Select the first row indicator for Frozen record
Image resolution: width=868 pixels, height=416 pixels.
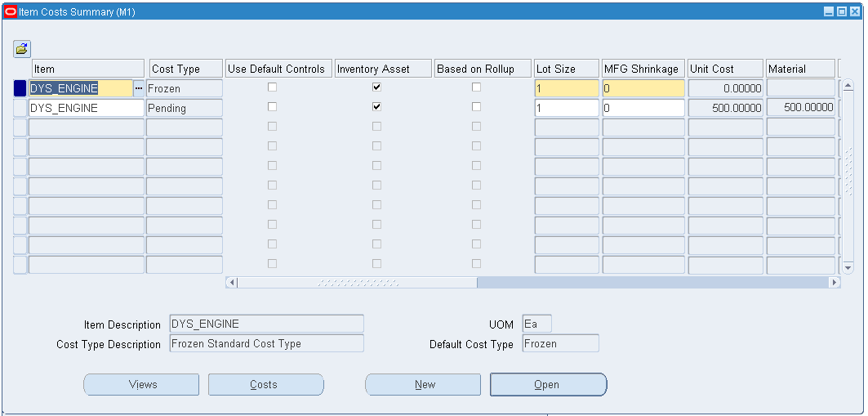20,88
